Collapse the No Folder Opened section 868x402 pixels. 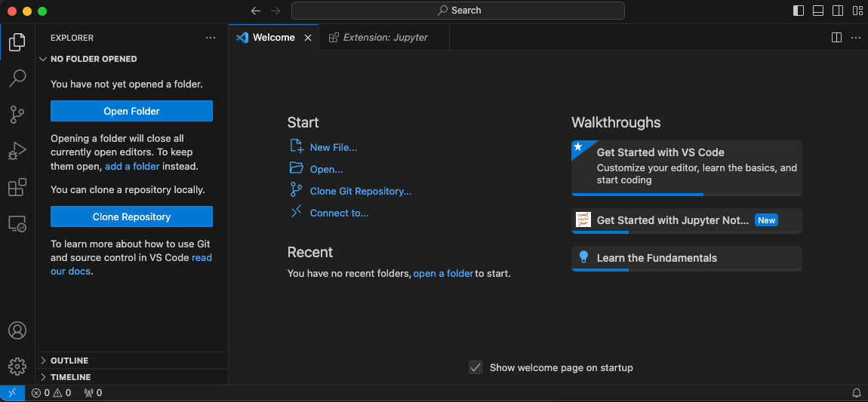coord(132,59)
